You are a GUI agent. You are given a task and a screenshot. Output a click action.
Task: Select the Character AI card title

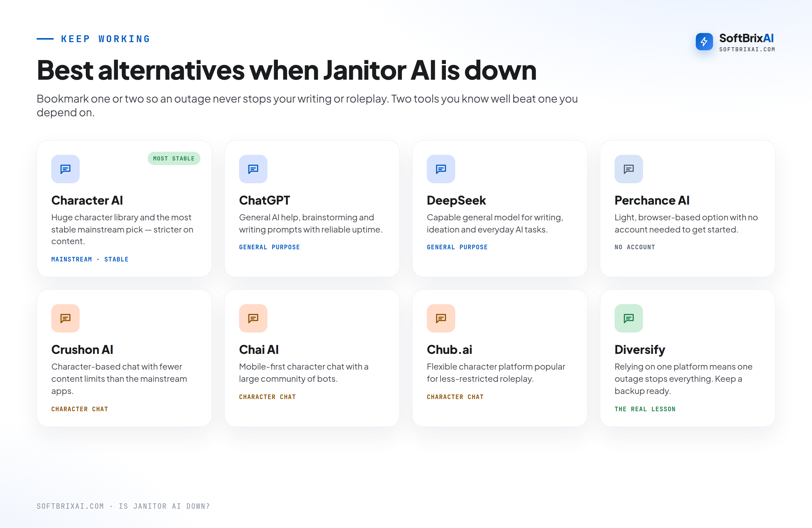point(87,200)
